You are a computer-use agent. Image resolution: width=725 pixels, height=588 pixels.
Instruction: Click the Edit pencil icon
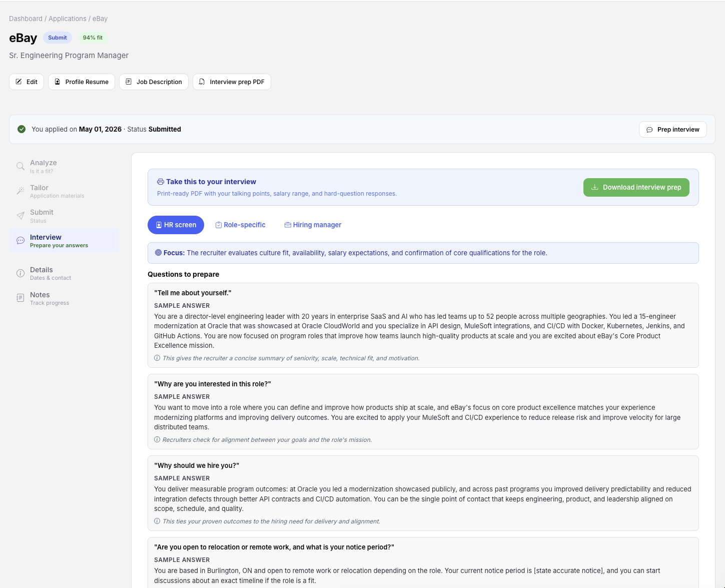click(x=19, y=82)
